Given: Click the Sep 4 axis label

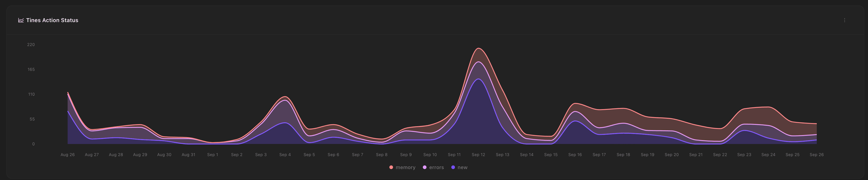Looking at the screenshot, I should [285, 155].
